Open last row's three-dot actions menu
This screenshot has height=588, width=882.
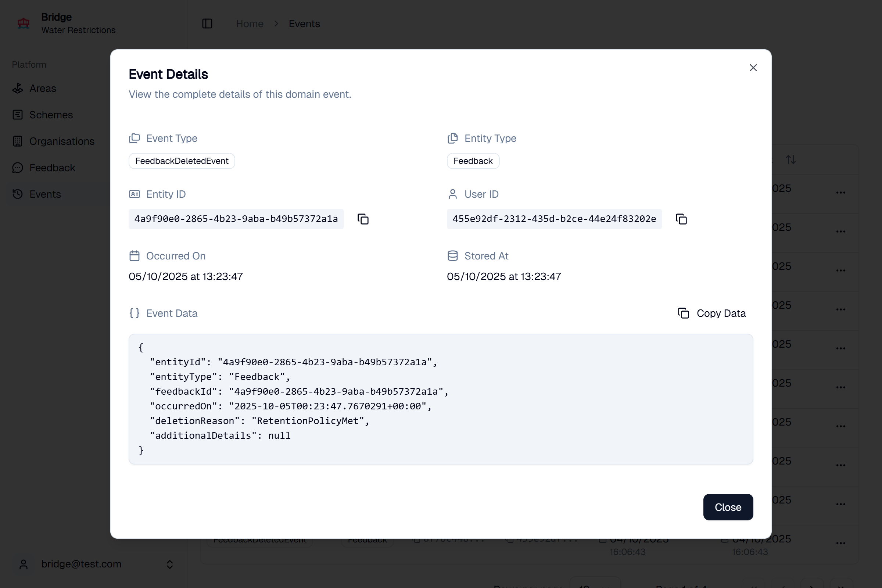point(840,543)
